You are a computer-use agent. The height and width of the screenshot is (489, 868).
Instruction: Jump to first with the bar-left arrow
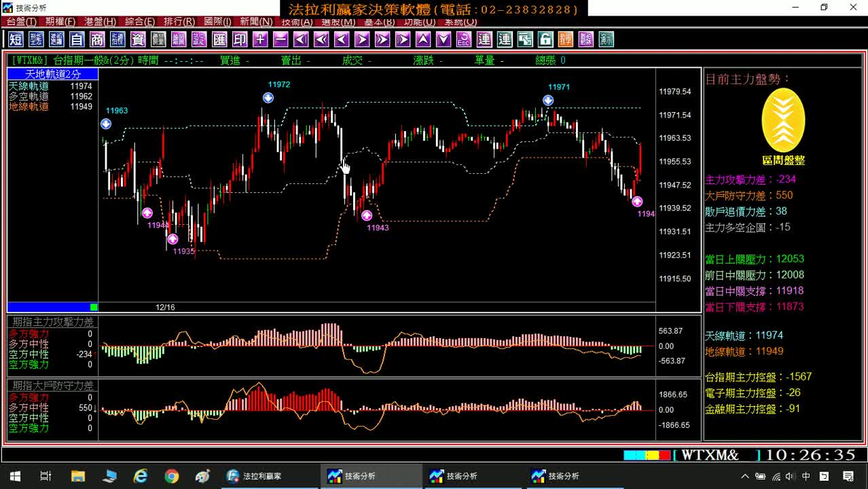[x=301, y=39]
